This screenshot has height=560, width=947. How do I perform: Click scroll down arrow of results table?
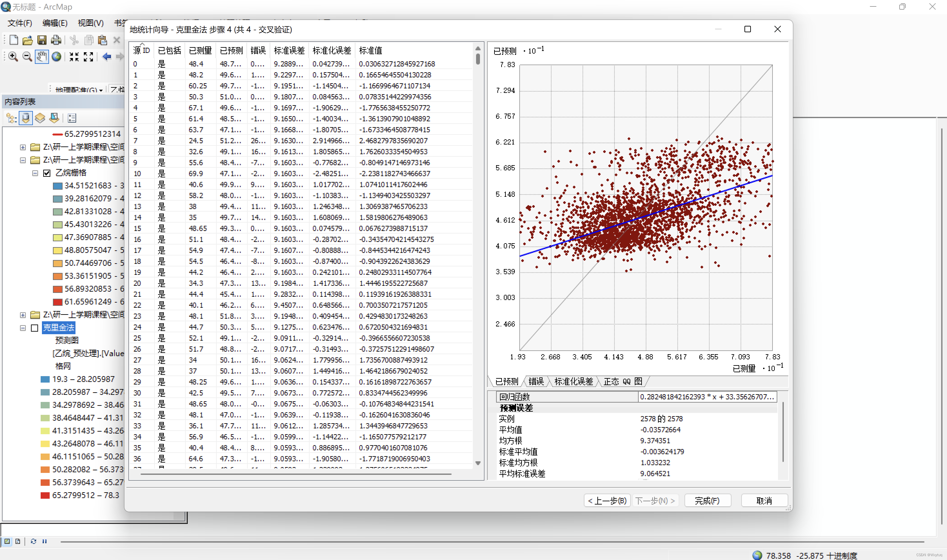click(x=478, y=464)
